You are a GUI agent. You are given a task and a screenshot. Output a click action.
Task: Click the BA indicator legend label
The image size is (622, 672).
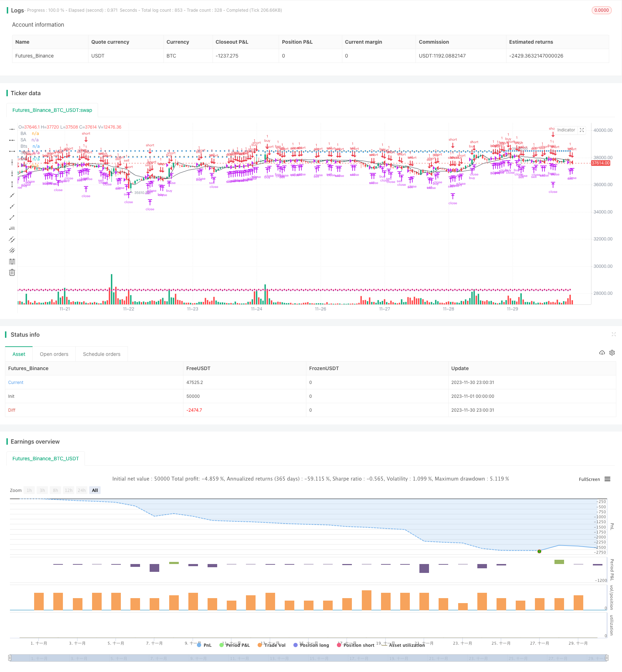tap(23, 134)
